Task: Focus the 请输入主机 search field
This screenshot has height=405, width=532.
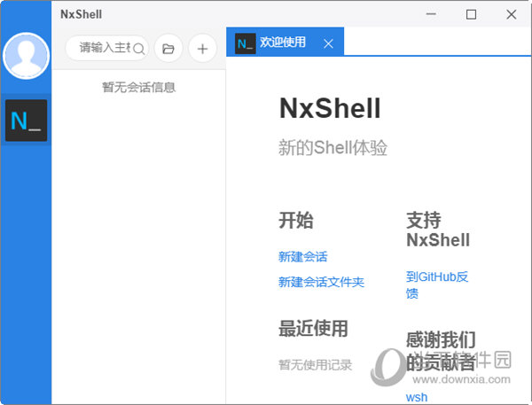Action: pyautogui.click(x=103, y=49)
